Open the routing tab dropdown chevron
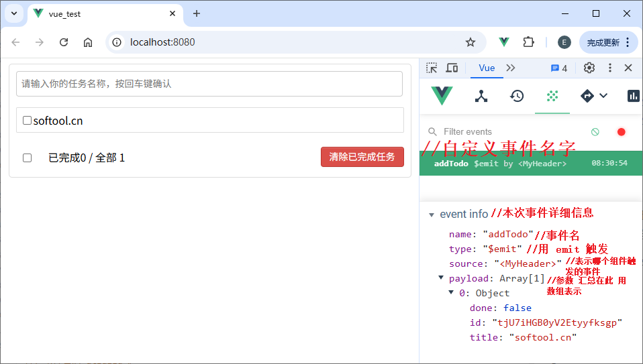Screen dimensions: 643x364 click(603, 96)
